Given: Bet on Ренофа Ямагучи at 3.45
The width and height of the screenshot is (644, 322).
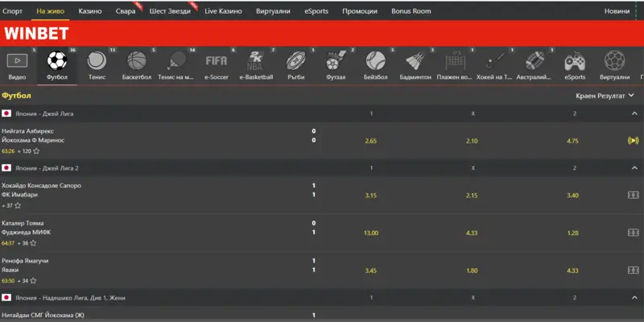Looking at the screenshot, I should click(371, 270).
